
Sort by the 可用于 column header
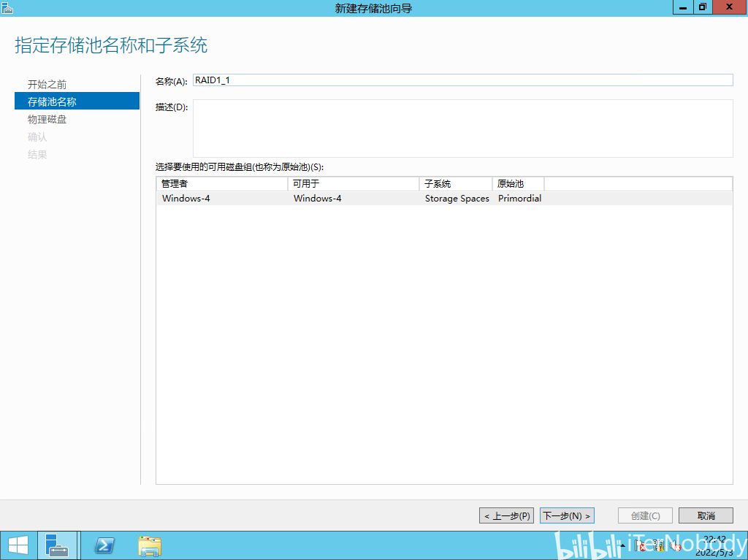(354, 184)
